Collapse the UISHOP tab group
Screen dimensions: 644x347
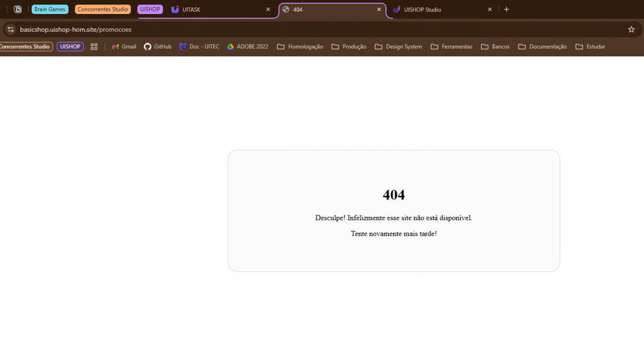click(x=150, y=9)
